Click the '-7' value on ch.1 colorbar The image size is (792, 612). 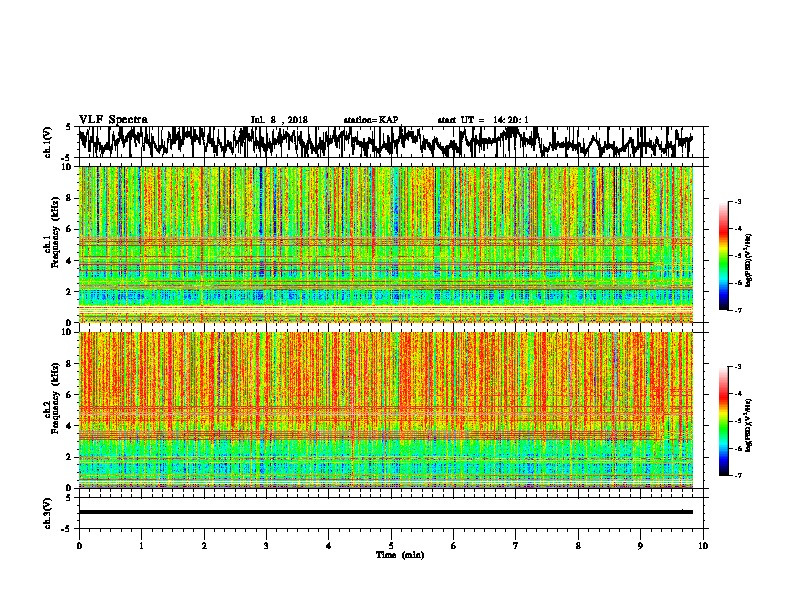coord(737,310)
